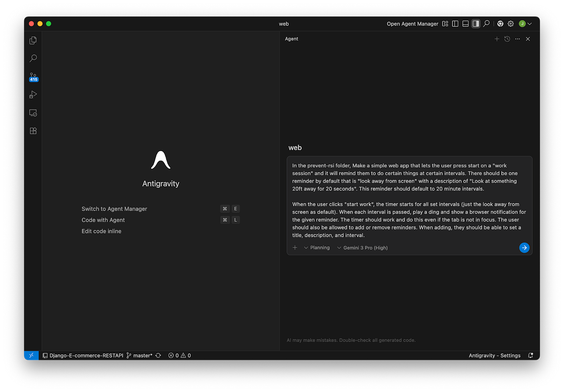
Task: Open Source Control with 415 badge
Action: pyautogui.click(x=33, y=77)
